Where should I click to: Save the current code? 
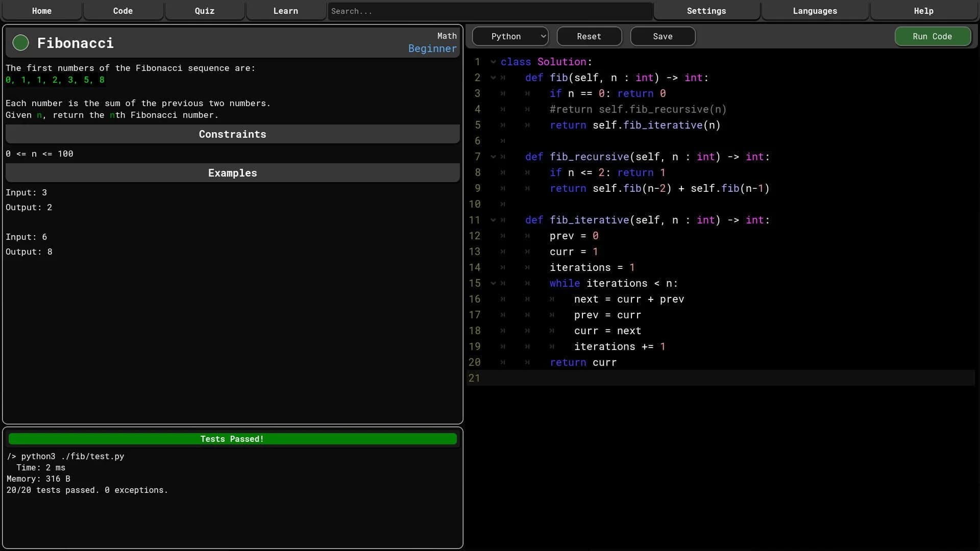pyautogui.click(x=662, y=36)
